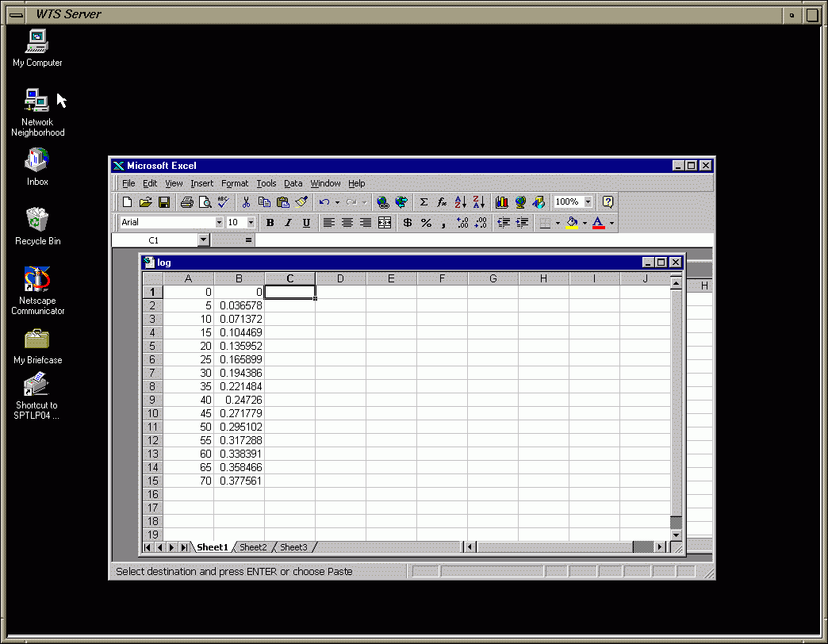Image resolution: width=828 pixels, height=644 pixels.
Task: Click the AutoSum sigma icon
Action: click(x=424, y=202)
